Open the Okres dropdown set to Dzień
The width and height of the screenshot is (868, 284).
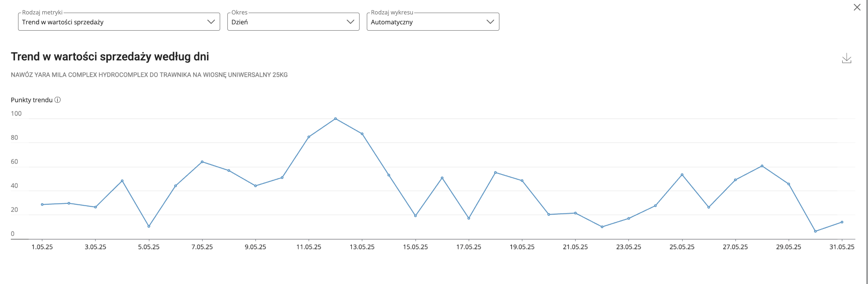click(x=293, y=22)
